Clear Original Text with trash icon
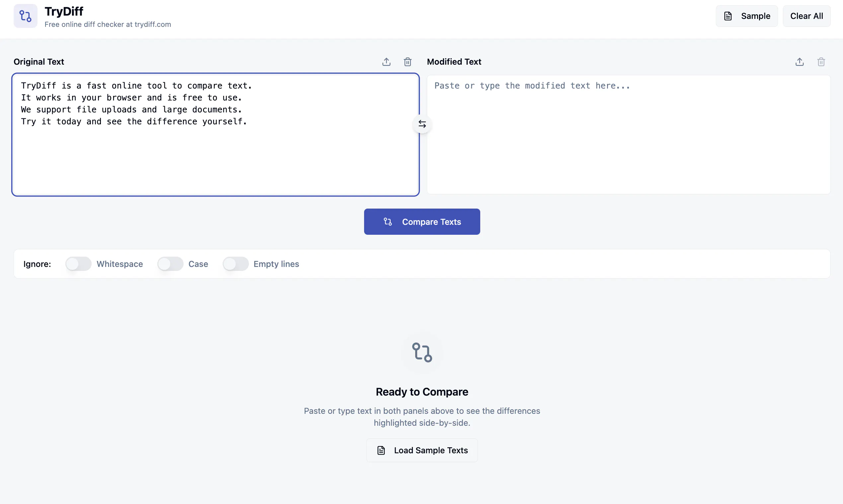Image resolution: width=843 pixels, height=504 pixels. (x=408, y=62)
